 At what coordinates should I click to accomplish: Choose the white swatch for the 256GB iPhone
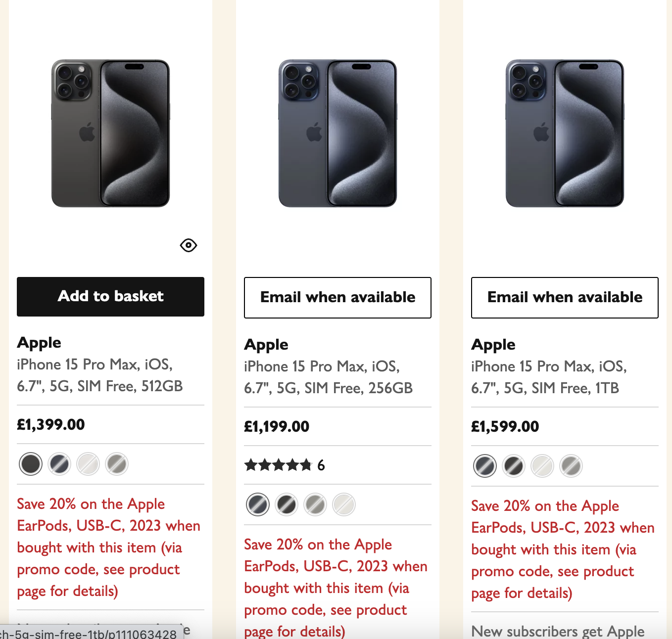344,504
